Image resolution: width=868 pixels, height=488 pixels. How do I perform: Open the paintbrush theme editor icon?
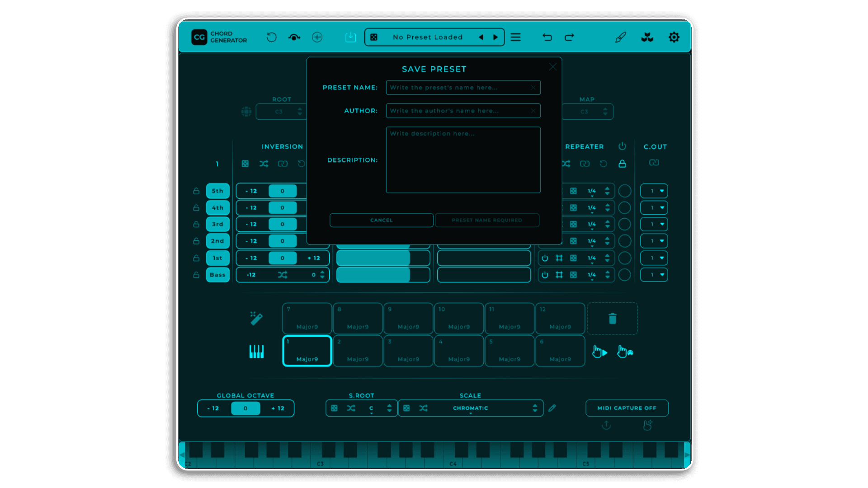(x=620, y=37)
